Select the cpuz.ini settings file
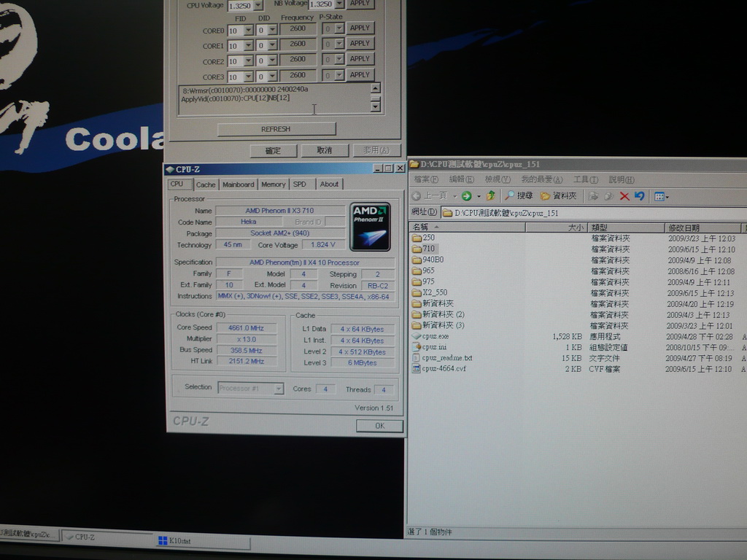The image size is (747, 560). [x=429, y=347]
